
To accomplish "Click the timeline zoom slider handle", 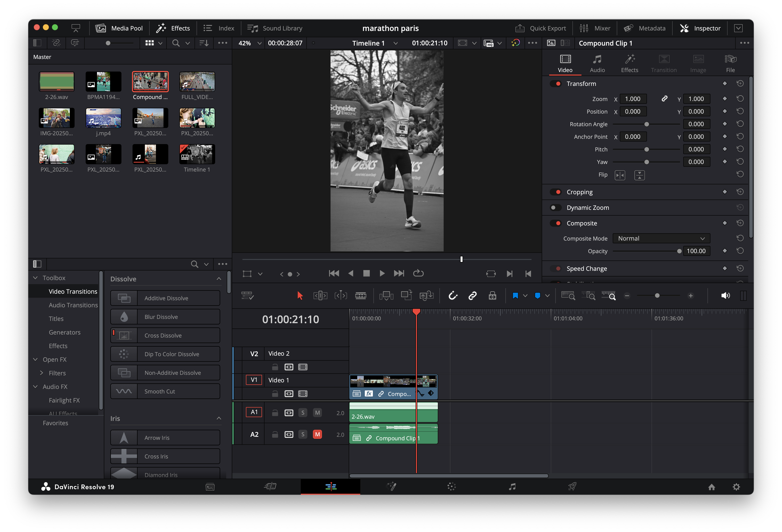I will pos(657,296).
